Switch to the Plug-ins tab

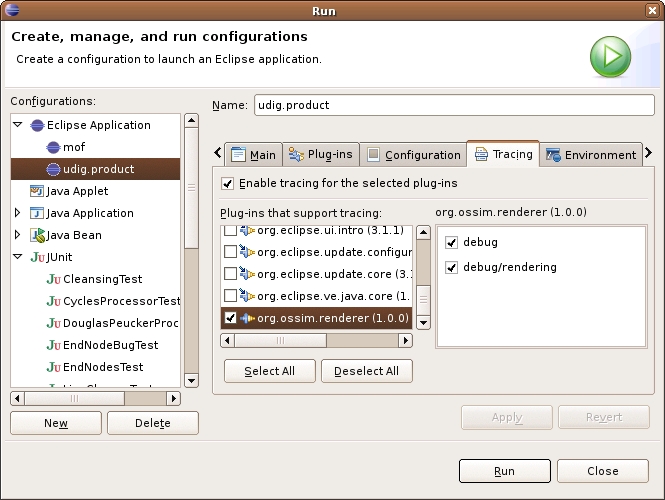[x=321, y=154]
